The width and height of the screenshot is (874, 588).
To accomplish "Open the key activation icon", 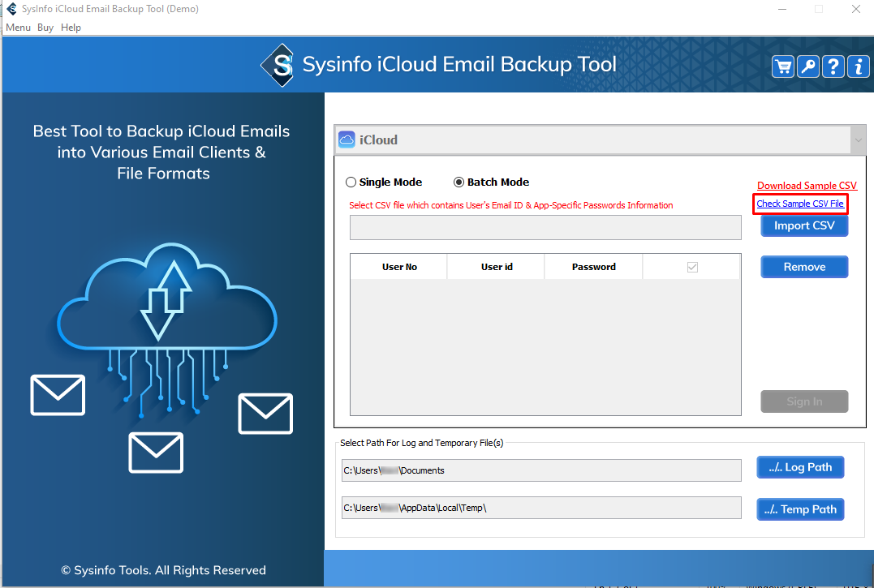I will coord(808,67).
